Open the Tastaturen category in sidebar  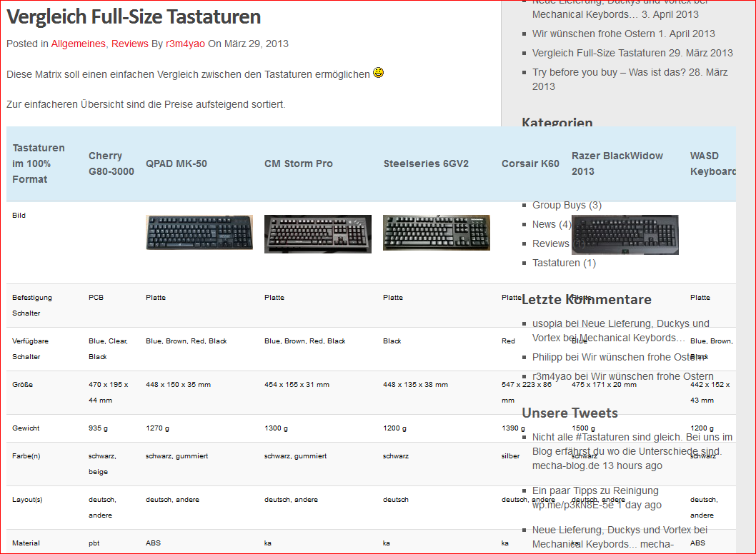[564, 263]
